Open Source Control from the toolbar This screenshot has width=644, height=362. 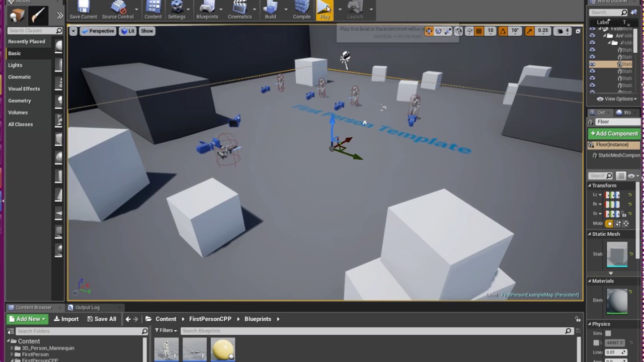[x=118, y=10]
